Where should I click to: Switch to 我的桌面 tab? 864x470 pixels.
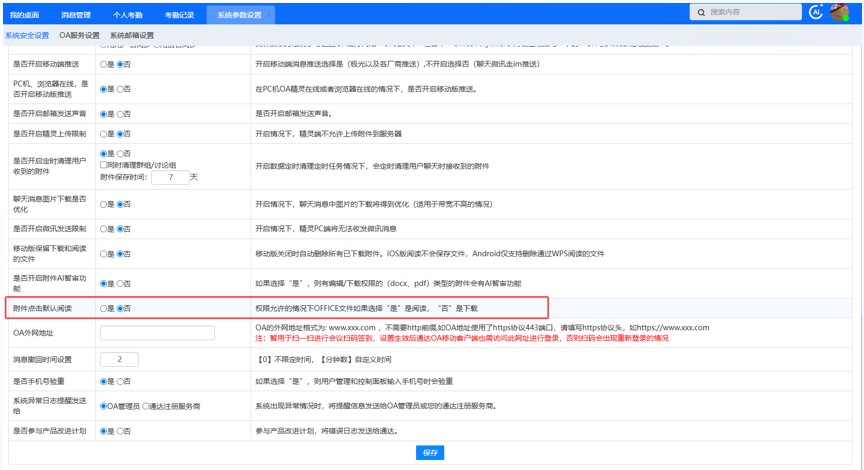click(x=24, y=15)
